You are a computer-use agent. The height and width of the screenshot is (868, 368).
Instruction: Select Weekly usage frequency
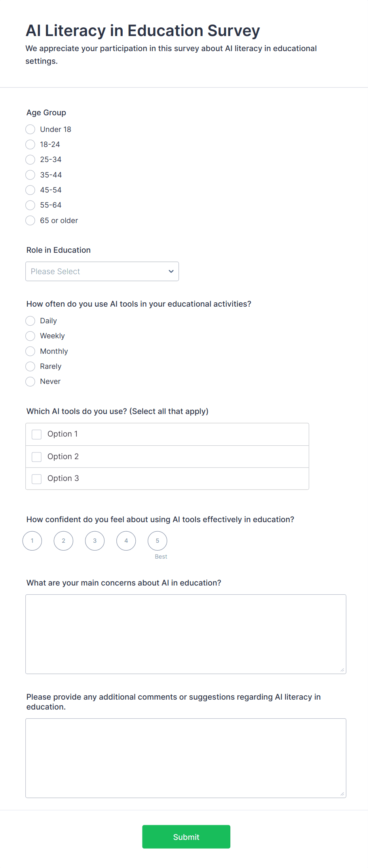[30, 336]
